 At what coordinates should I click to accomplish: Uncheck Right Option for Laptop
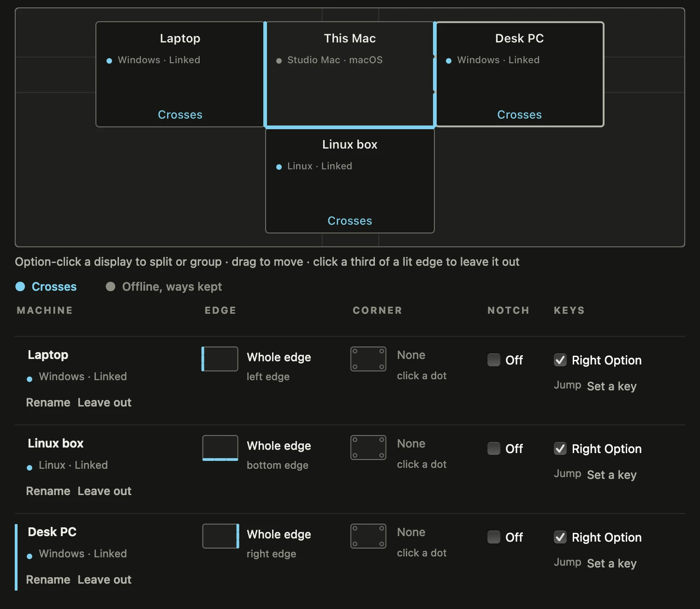coord(560,360)
